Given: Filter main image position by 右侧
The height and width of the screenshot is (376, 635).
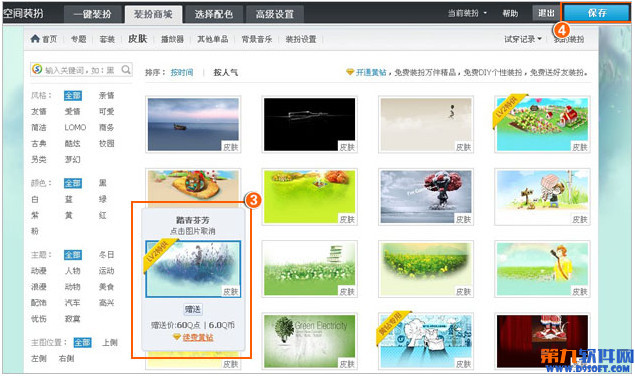Looking at the screenshot, I should [x=67, y=359].
